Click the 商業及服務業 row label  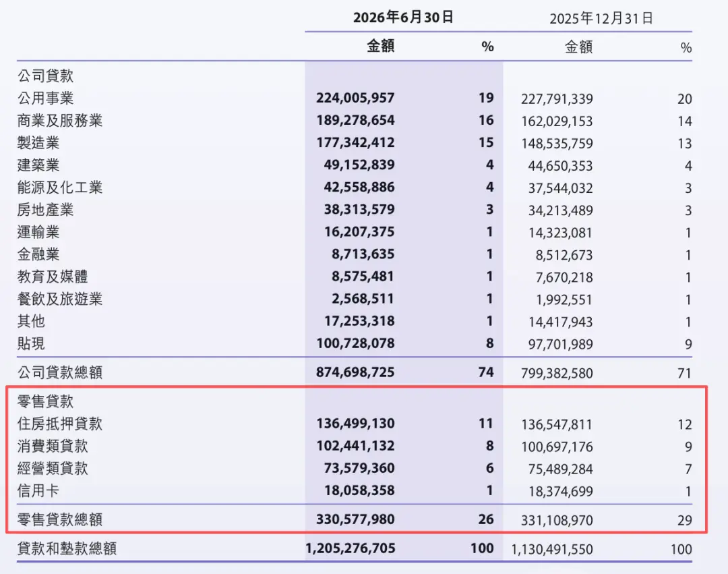point(60,120)
